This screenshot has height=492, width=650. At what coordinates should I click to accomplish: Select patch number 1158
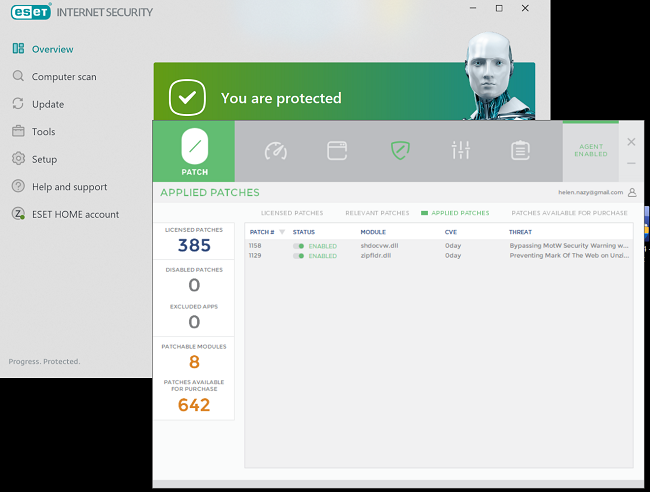pyautogui.click(x=255, y=246)
